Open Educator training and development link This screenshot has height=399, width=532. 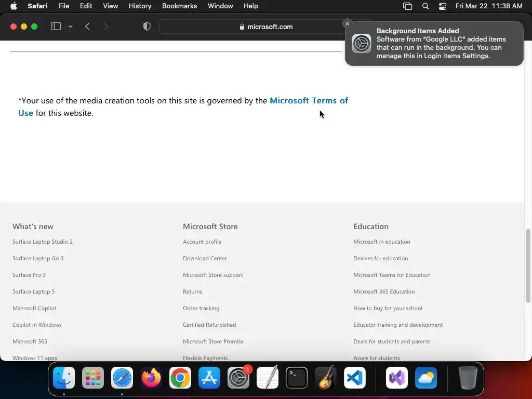(398, 325)
